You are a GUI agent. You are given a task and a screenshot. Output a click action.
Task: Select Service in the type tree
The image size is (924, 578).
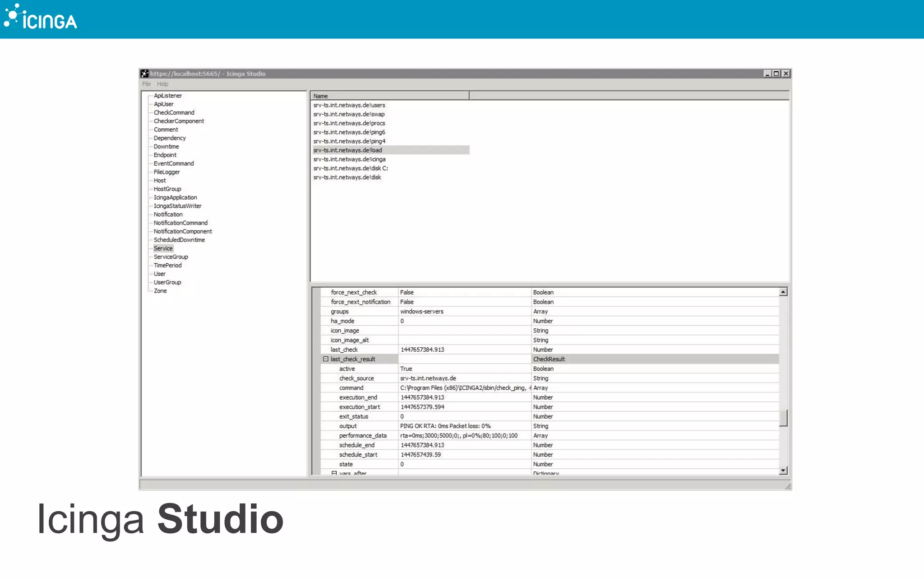pos(163,248)
